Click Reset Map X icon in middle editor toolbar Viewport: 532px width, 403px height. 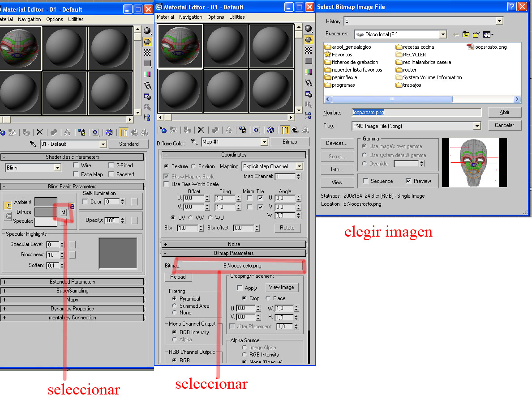tap(201, 130)
